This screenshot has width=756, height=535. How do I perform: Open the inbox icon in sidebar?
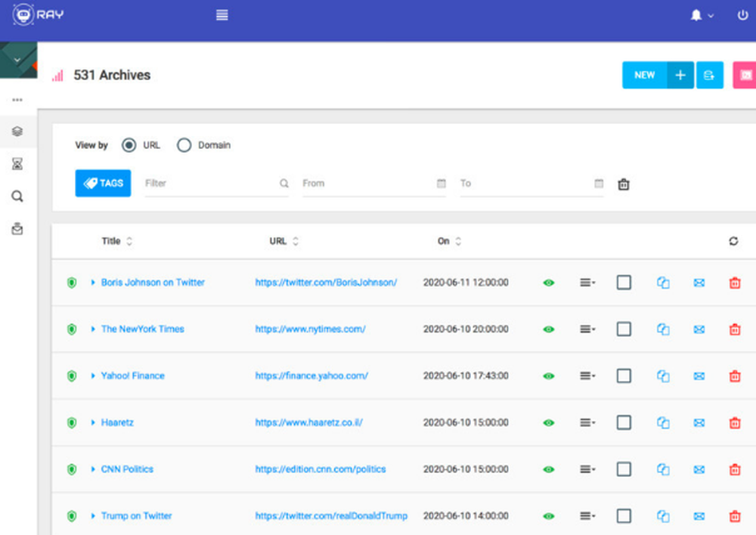coord(17,228)
